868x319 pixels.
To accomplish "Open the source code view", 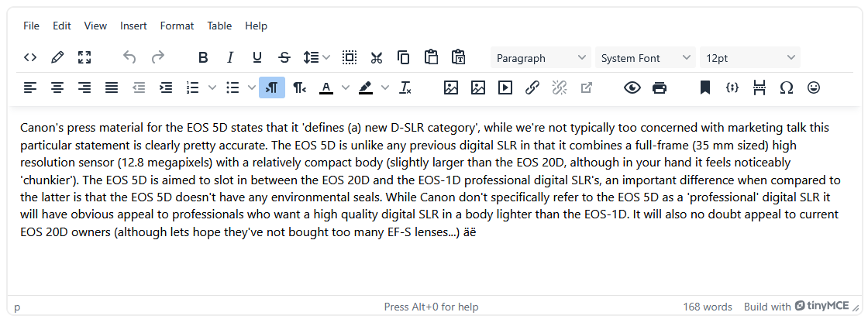I will pos(30,57).
